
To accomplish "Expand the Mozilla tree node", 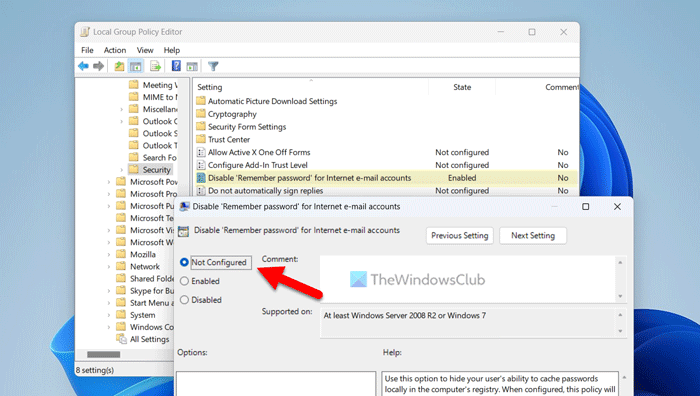I will (x=109, y=254).
